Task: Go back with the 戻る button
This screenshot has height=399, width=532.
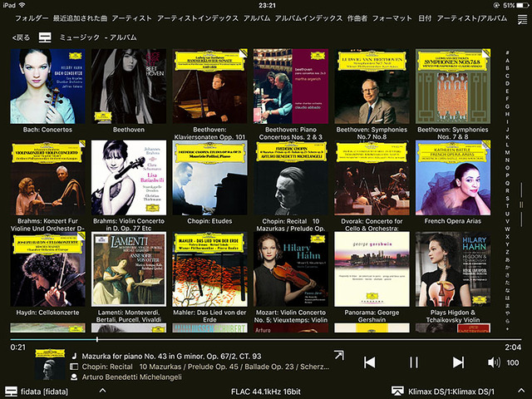Action: (21, 37)
